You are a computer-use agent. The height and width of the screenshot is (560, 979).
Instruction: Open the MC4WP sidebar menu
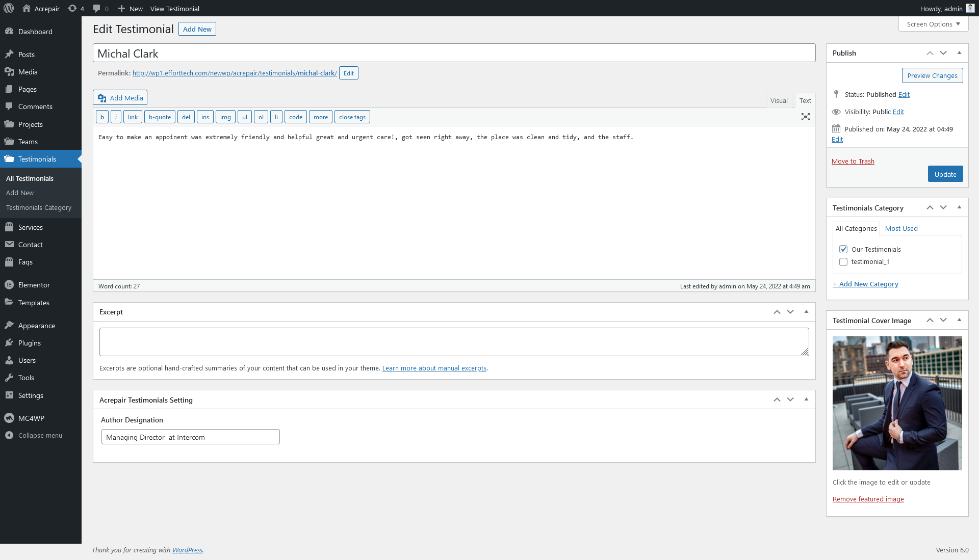pos(31,418)
